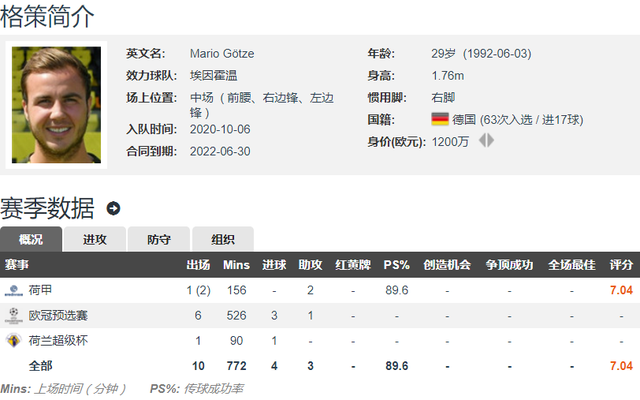This screenshot has height=400, width=640.
Task: Switch to the 防守 tab
Action: 159,239
